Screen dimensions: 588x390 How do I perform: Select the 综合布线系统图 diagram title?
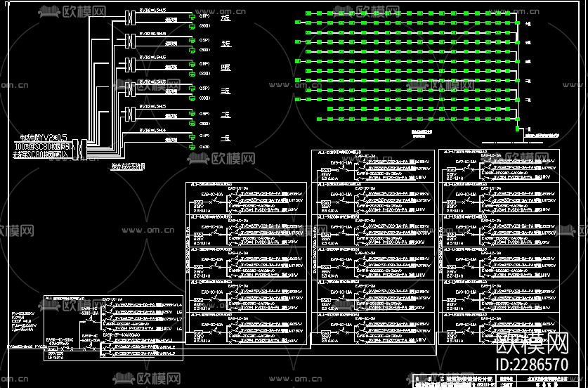[127, 166]
